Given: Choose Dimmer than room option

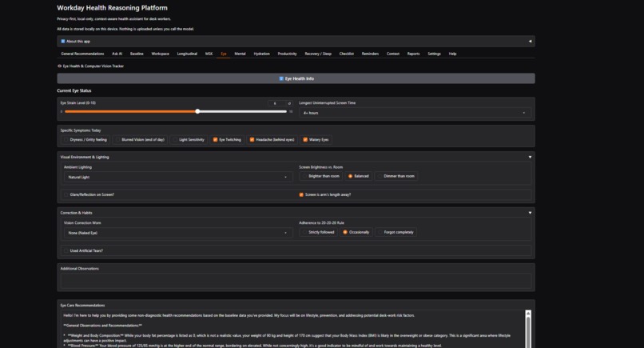Looking at the screenshot, I should coord(396,176).
